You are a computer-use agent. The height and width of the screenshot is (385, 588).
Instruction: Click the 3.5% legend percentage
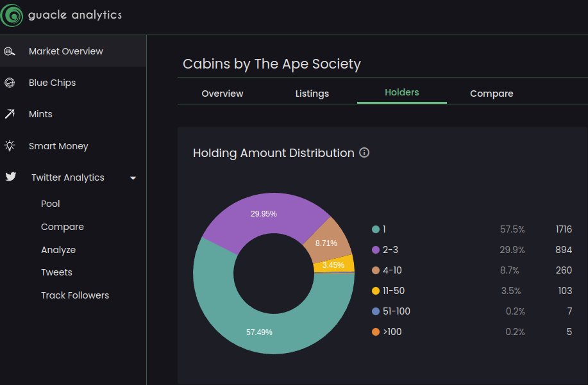(511, 291)
